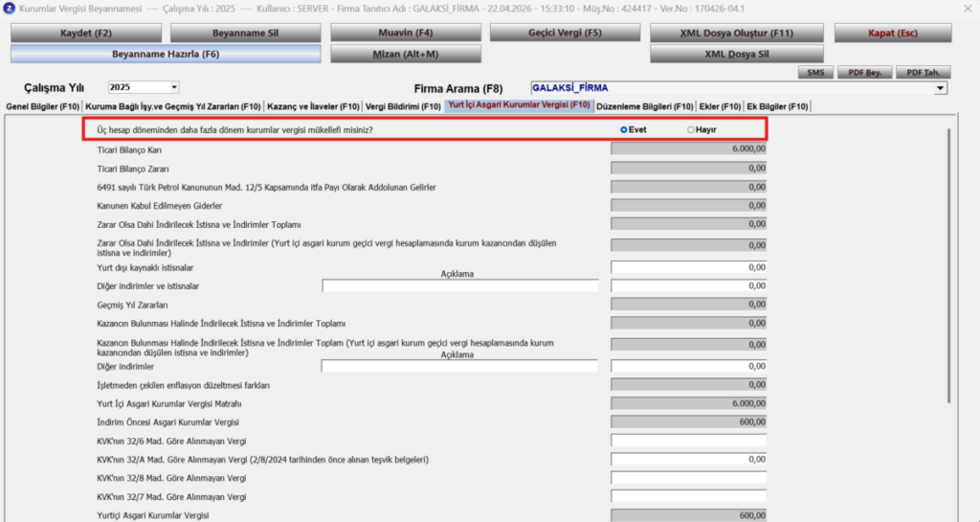The height and width of the screenshot is (522, 980).
Task: Click KVK'nın 32/8 Mad. Göre Alınmayan Vergi field
Action: click(x=689, y=478)
